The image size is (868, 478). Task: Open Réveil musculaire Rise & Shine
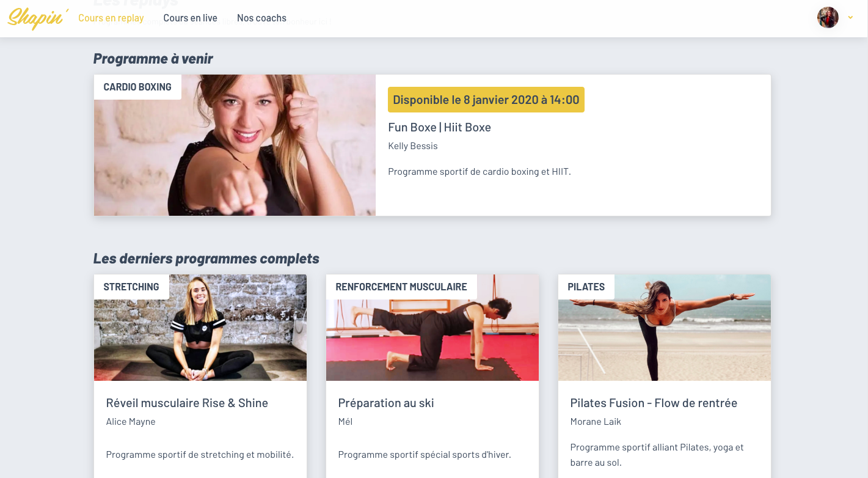coord(187,403)
